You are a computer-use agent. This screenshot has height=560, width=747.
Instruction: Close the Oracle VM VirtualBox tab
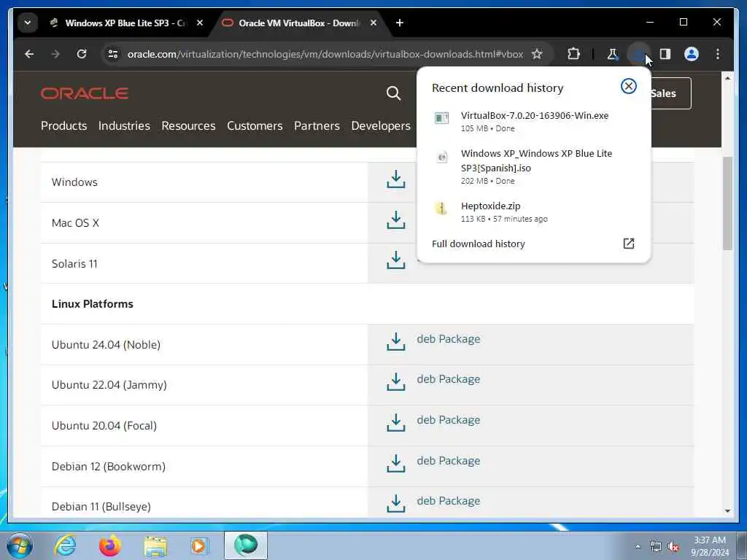373,23
